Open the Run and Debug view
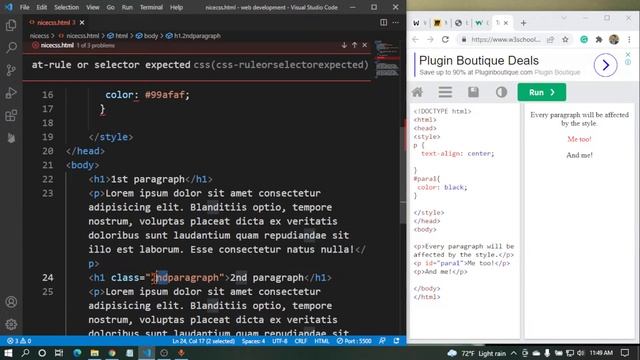640x360 pixels. pos(11,93)
